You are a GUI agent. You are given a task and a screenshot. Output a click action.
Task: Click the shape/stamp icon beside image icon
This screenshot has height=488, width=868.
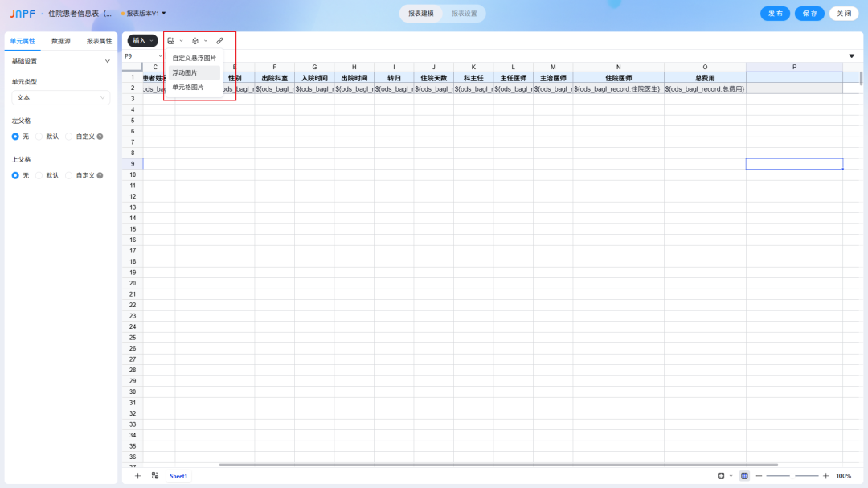pyautogui.click(x=195, y=41)
